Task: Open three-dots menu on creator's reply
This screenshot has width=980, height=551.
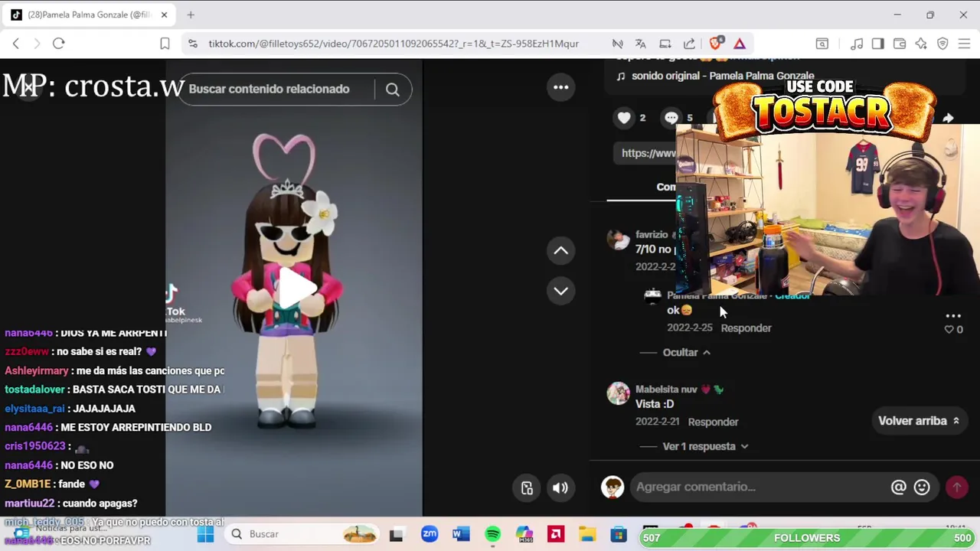Action: point(953,315)
